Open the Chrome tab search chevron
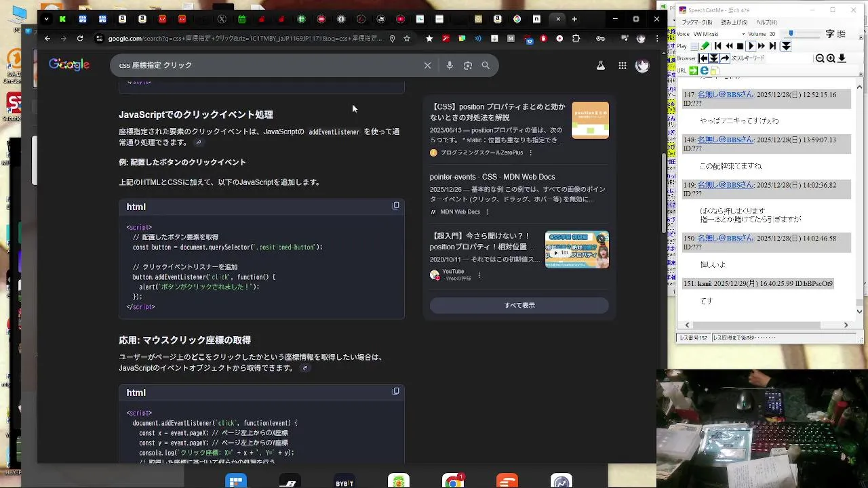868x488 pixels. (x=46, y=19)
